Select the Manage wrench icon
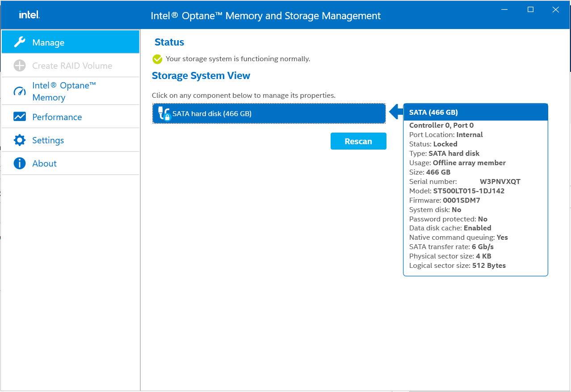The image size is (571, 392). click(20, 42)
